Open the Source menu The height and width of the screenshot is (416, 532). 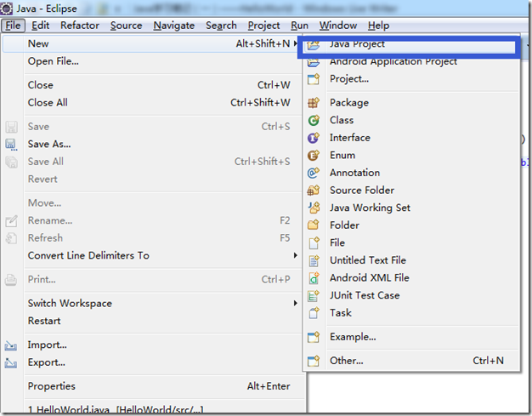(127, 26)
